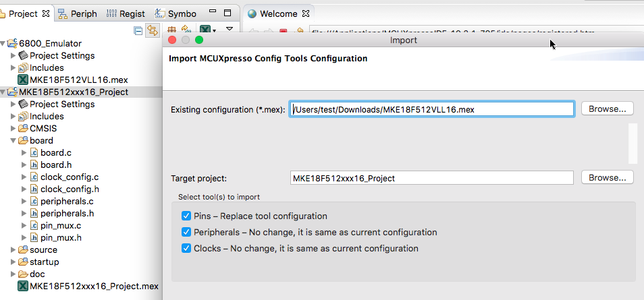Uncheck Pins – Replace tool configuration

pos(186,216)
